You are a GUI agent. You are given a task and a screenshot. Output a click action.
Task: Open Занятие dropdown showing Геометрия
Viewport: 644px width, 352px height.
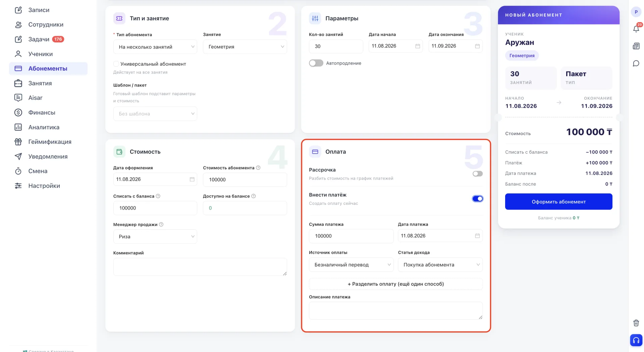click(x=245, y=47)
